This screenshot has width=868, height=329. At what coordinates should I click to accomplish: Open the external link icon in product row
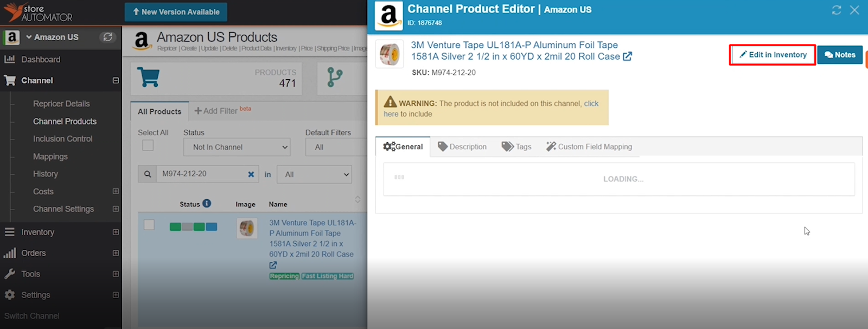tap(273, 265)
